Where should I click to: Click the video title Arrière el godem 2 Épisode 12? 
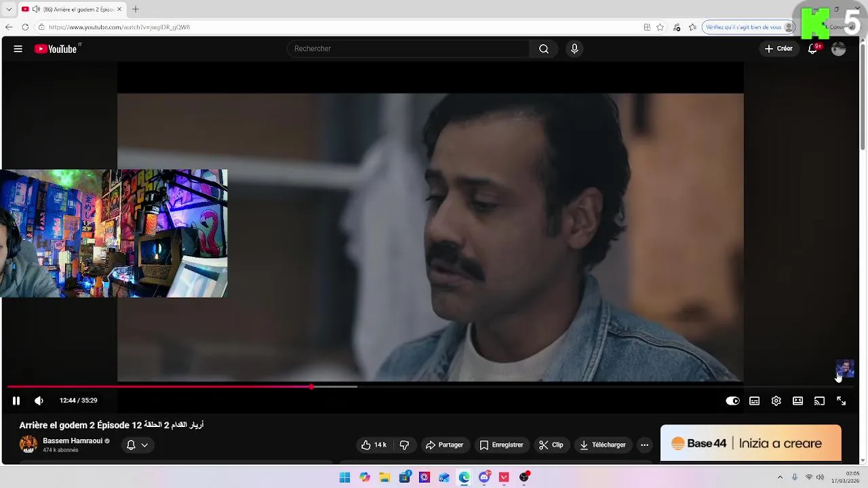click(x=111, y=426)
